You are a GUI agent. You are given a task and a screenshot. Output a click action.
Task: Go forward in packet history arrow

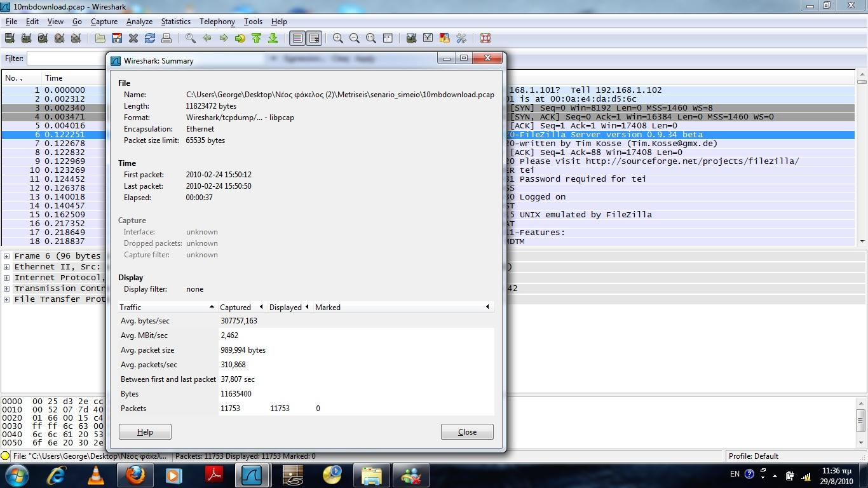[224, 38]
